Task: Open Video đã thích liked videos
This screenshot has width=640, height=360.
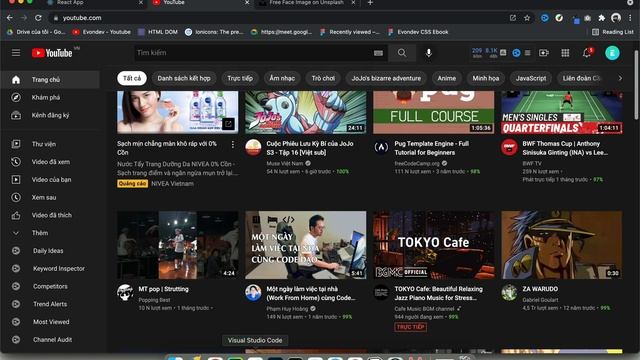Action: click(50, 215)
